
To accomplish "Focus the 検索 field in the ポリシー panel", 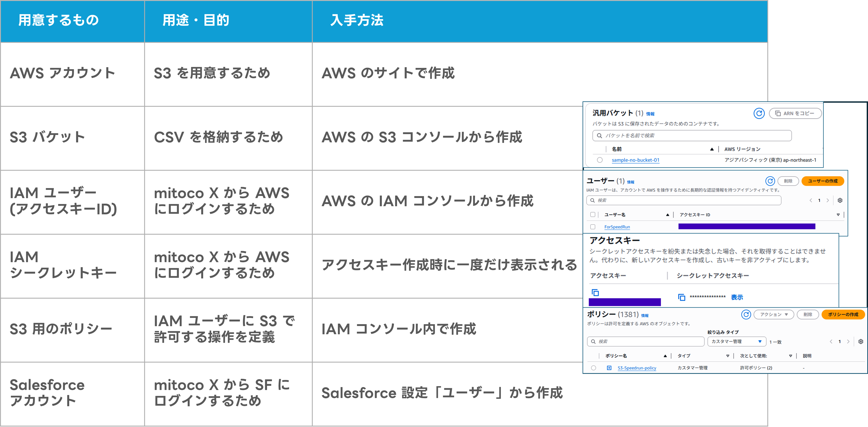I will pos(646,341).
